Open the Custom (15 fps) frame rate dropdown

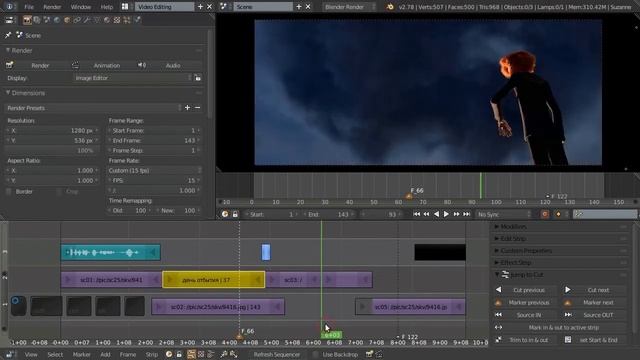coord(155,170)
